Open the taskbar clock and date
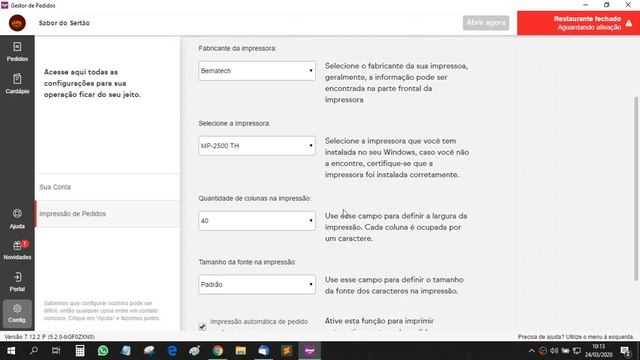 pyautogui.click(x=599, y=351)
